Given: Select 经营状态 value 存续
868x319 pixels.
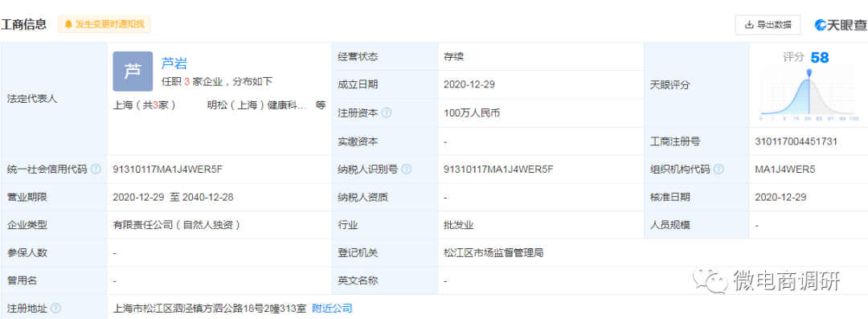Looking at the screenshot, I should tap(453, 56).
